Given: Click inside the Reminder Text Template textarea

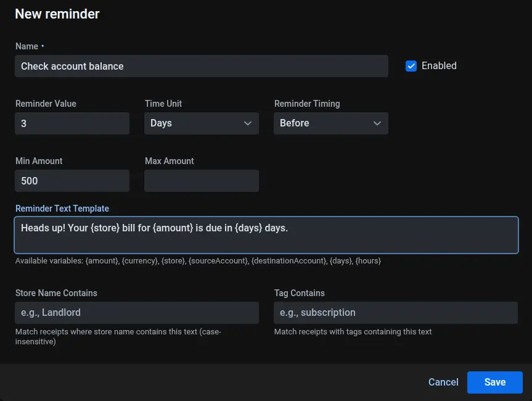Looking at the screenshot, I should (266, 235).
